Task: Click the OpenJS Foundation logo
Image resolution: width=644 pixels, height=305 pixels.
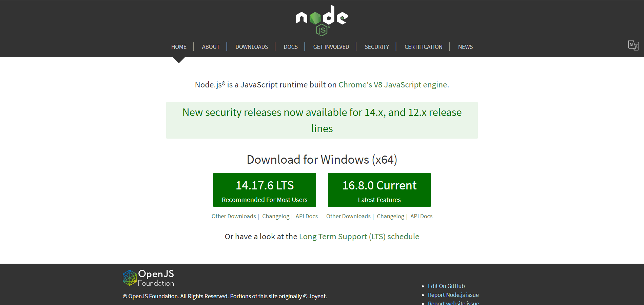Action: tap(148, 278)
